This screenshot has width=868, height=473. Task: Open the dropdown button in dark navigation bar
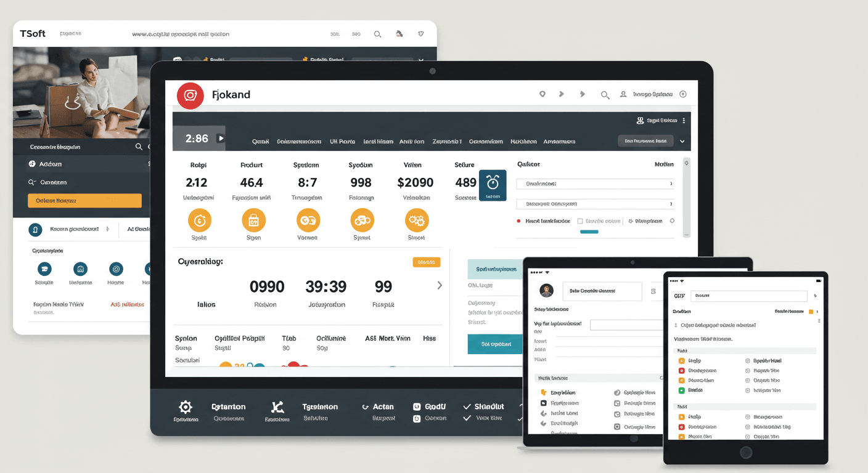645,141
